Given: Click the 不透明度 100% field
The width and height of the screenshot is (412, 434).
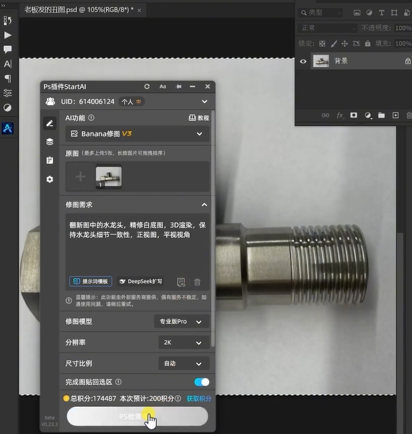Looking at the screenshot, I should tap(403, 28).
